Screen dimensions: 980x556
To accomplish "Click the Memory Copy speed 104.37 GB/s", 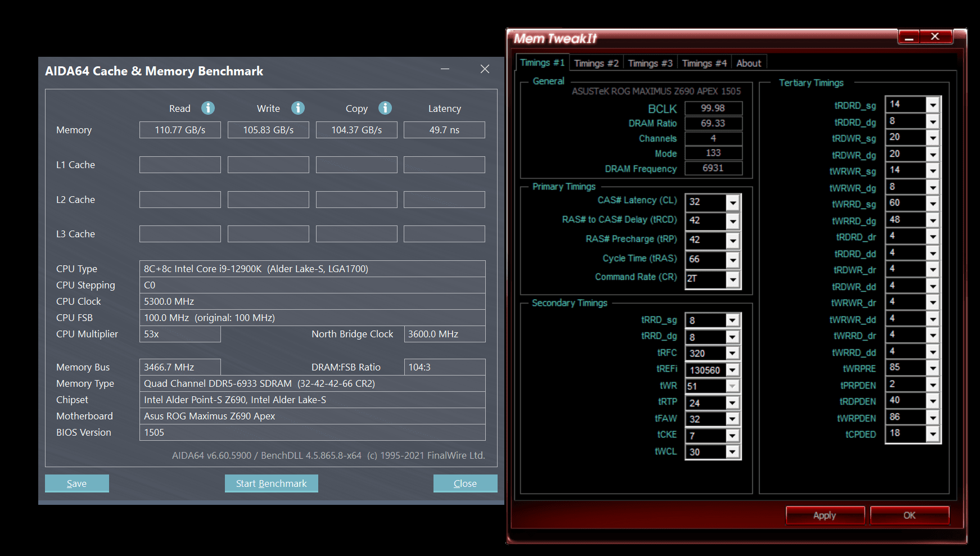I will coord(356,130).
